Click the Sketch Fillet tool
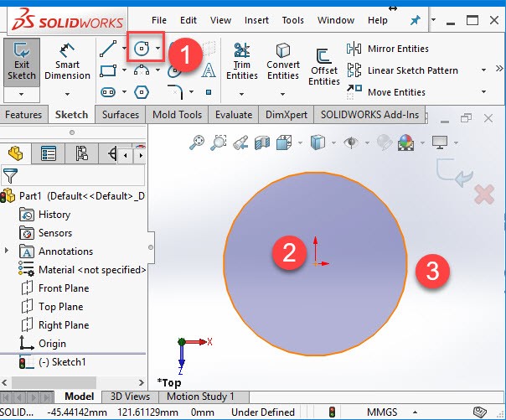The width and height of the screenshot is (506, 420). (176, 92)
